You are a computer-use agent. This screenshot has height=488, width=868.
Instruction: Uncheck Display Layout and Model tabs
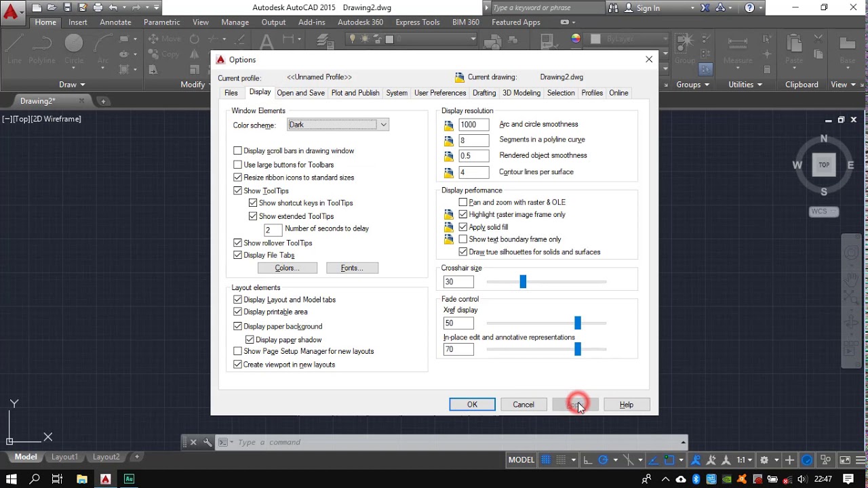tap(237, 300)
